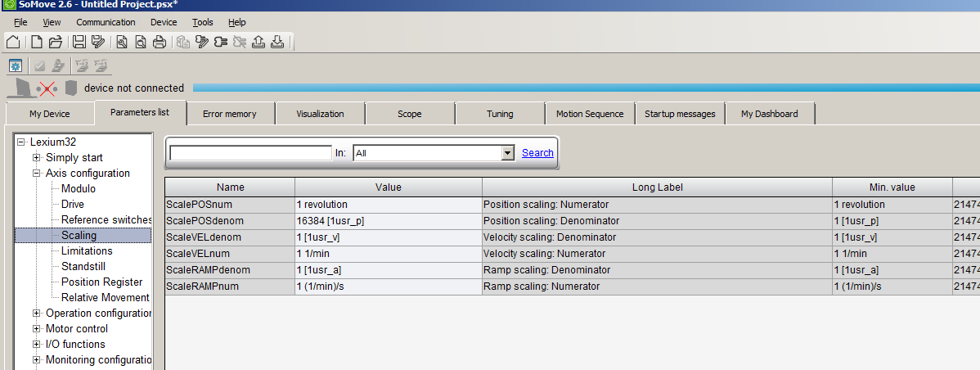980x370 pixels.
Task: Collapse the Axis configuration node
Action: (36, 173)
